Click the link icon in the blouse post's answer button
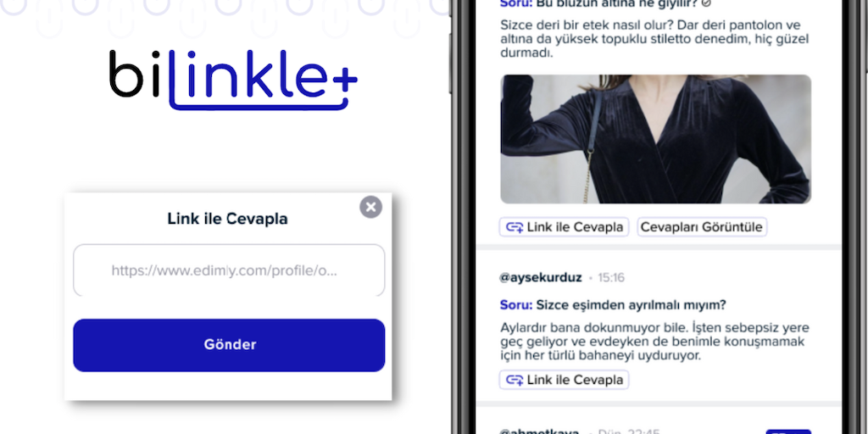The height and width of the screenshot is (434, 868). coord(515,227)
